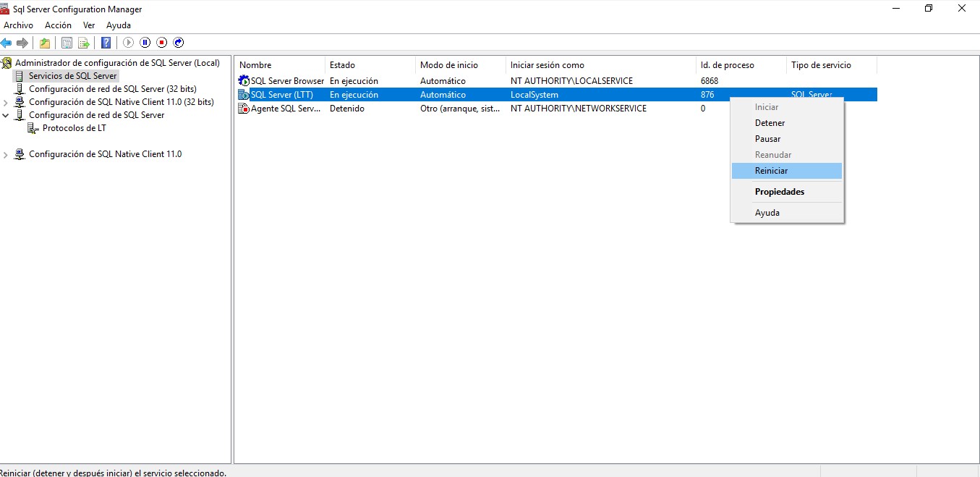Select Protocolos de LT tree label
The image size is (980, 477).
74,128
